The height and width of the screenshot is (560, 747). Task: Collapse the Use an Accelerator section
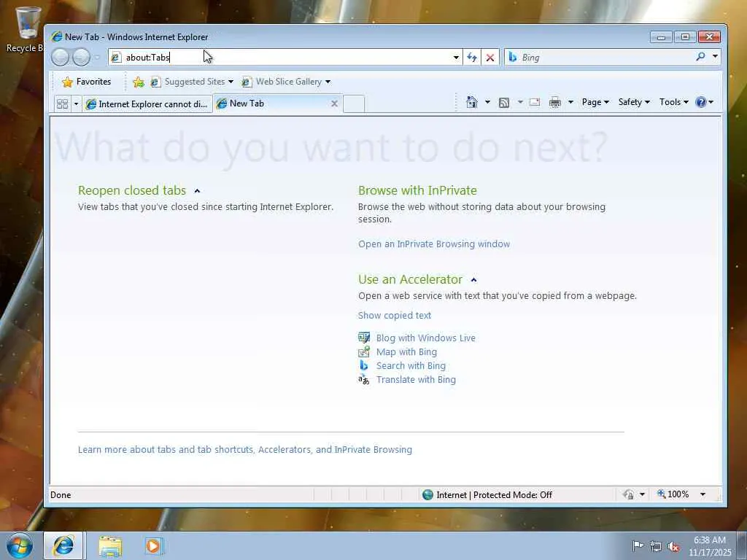[473, 280]
